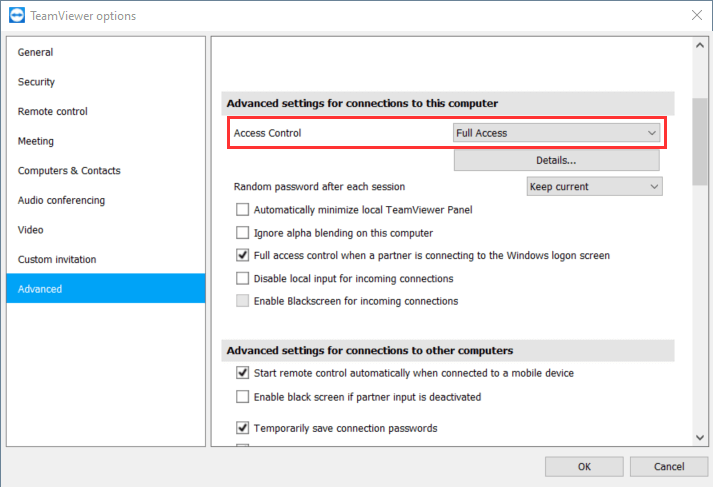Go to Computers & Contacts settings

[x=68, y=171]
